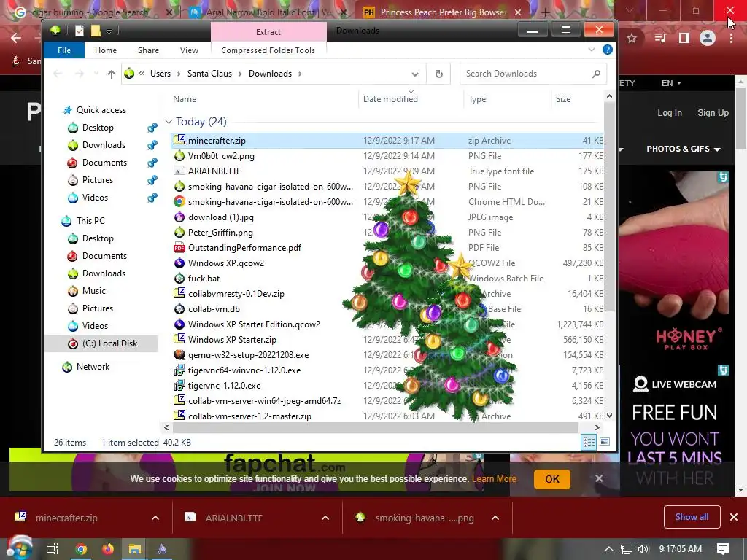Open Task View on the taskbar
The width and height of the screenshot is (747, 560).
point(53,549)
